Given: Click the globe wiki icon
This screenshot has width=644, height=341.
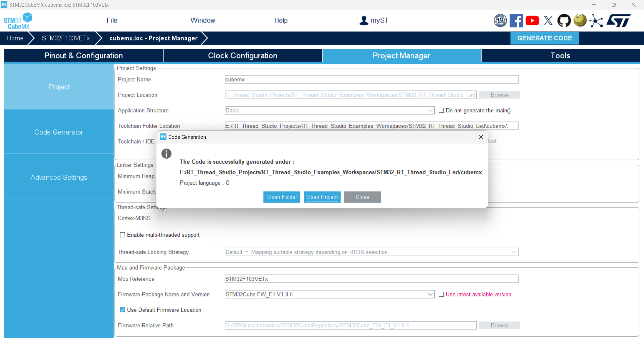Looking at the screenshot, I should click(580, 20).
